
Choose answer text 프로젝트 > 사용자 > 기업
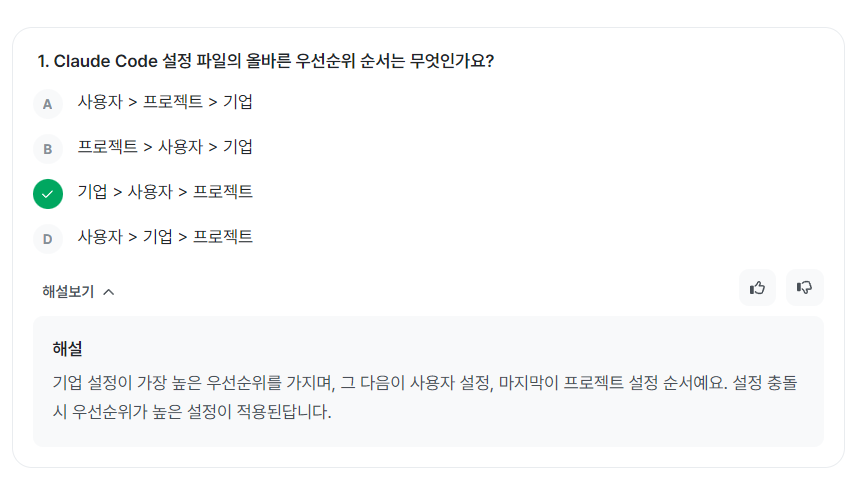point(165,147)
